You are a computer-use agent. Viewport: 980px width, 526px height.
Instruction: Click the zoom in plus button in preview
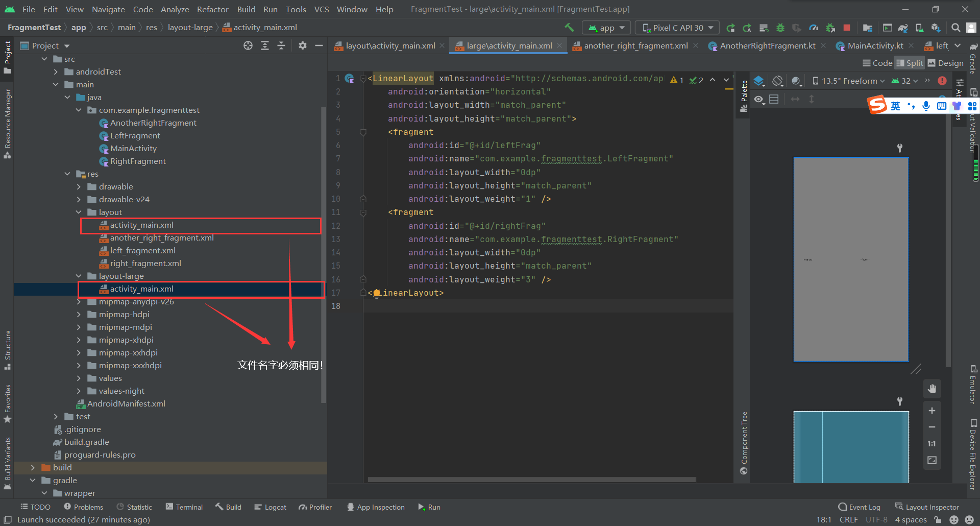click(x=932, y=411)
